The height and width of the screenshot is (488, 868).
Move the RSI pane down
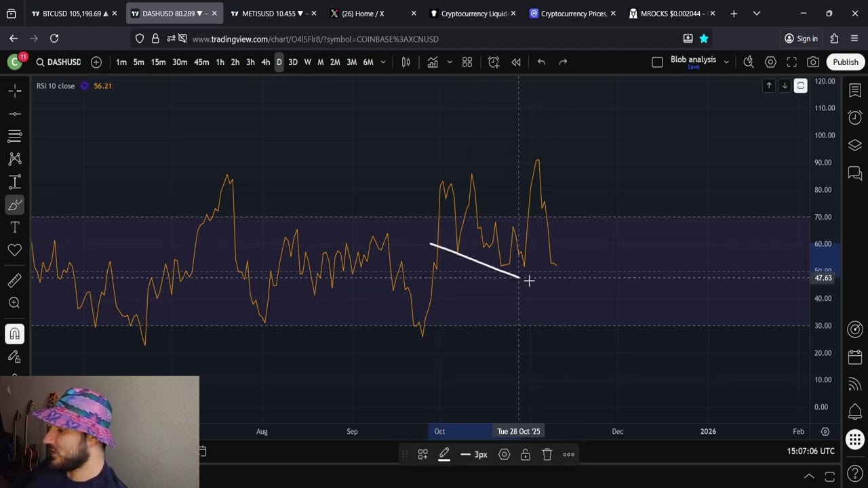pyautogui.click(x=785, y=85)
